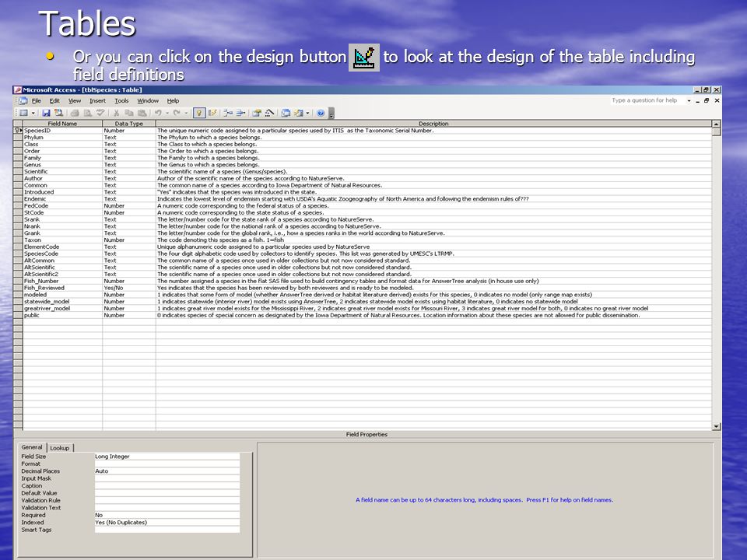The width and height of the screenshot is (747, 560).
Task: Click the Spelling check toolbar icon
Action: click(x=100, y=113)
